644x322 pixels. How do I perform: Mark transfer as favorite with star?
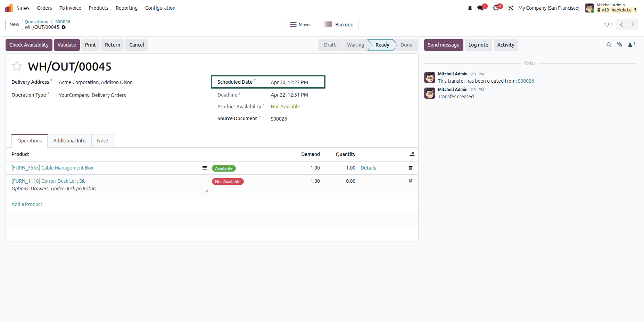17,66
